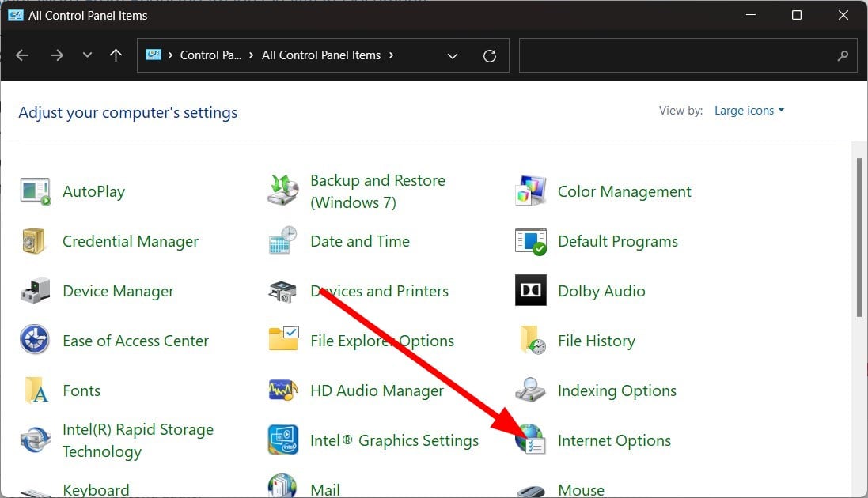Open the Intel Graphics Settings icon

pos(283,440)
